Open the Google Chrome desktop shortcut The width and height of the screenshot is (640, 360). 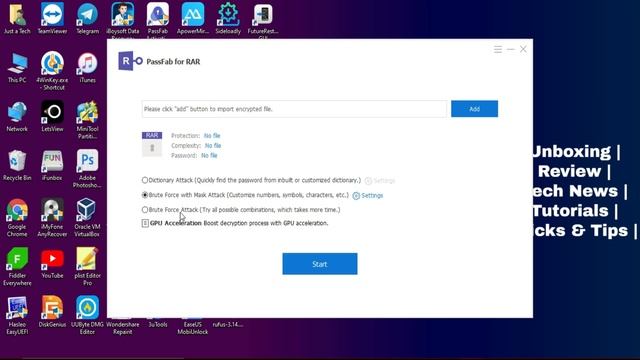(17, 218)
